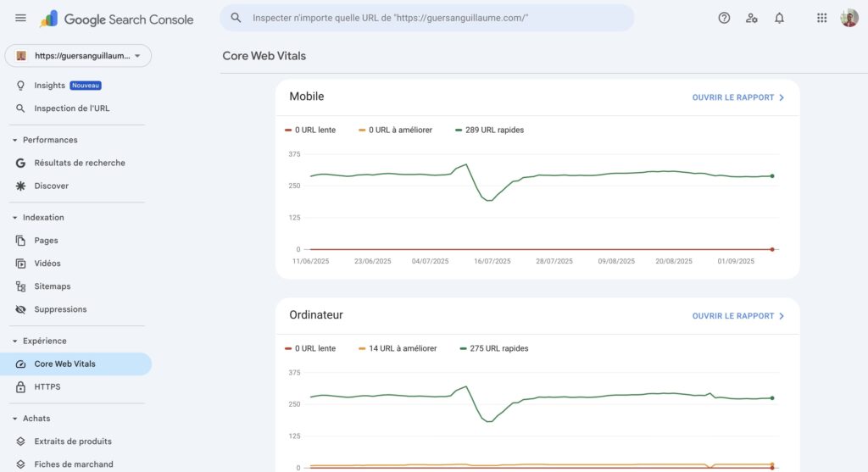This screenshot has height=472, width=868.
Task: Click the Mobile '0 URL lente' legend
Action: (x=310, y=130)
